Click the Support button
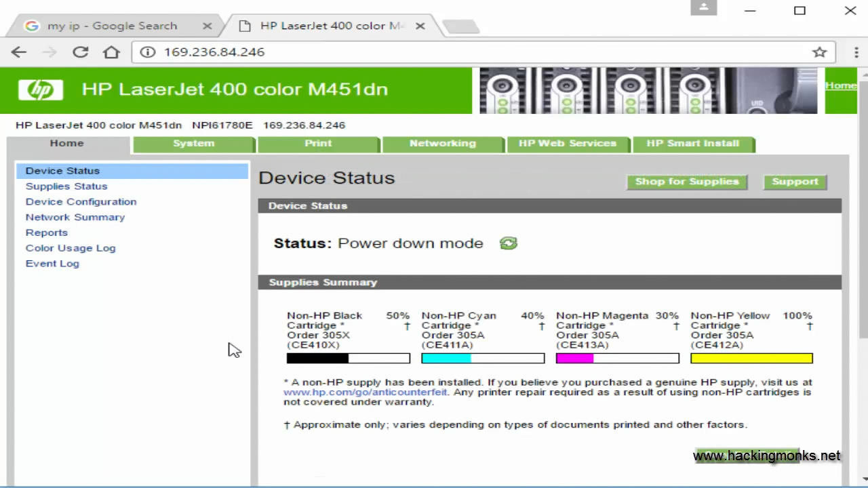 795,182
